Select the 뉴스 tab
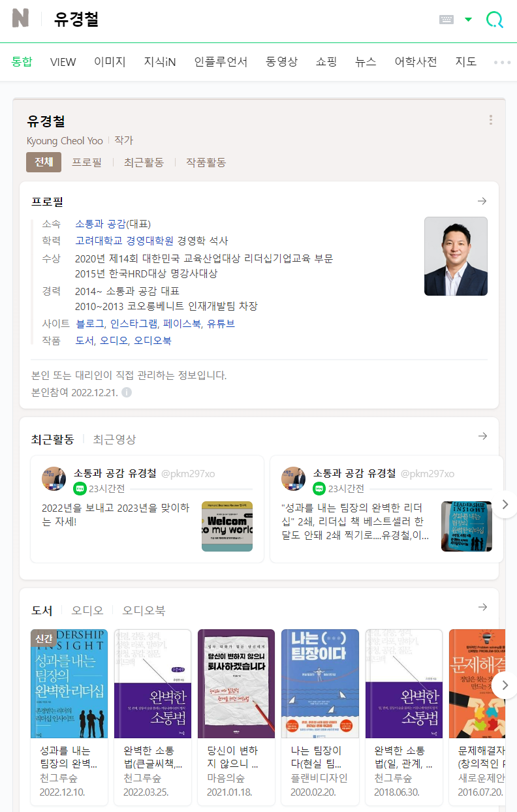Image resolution: width=517 pixels, height=812 pixels. coord(366,62)
